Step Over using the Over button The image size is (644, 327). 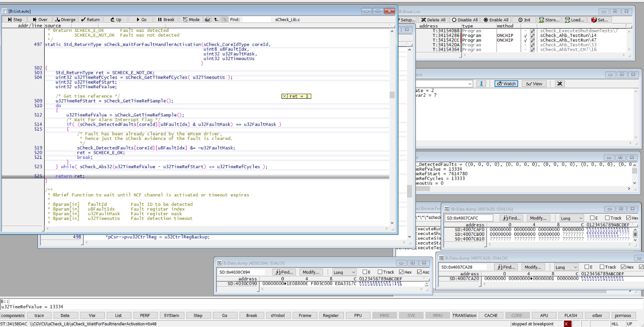click(40, 19)
